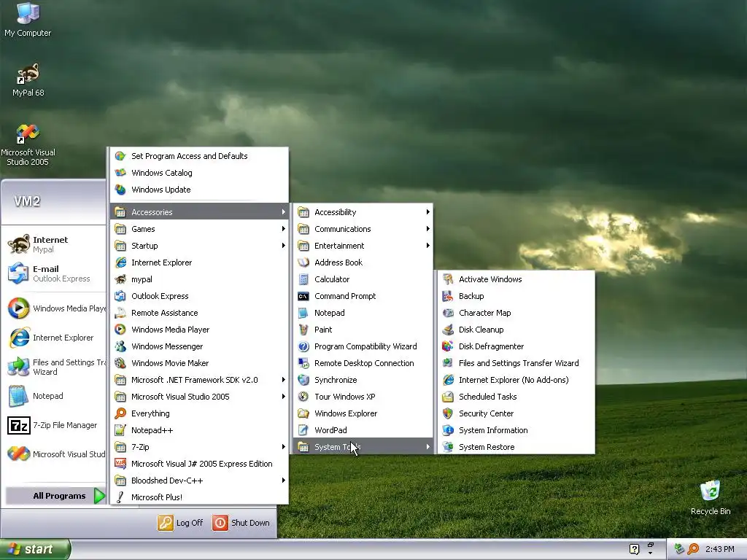Viewport: 747px width, 560px height.
Task: Expand the Entertainment submenu arrow
Action: [x=427, y=246]
